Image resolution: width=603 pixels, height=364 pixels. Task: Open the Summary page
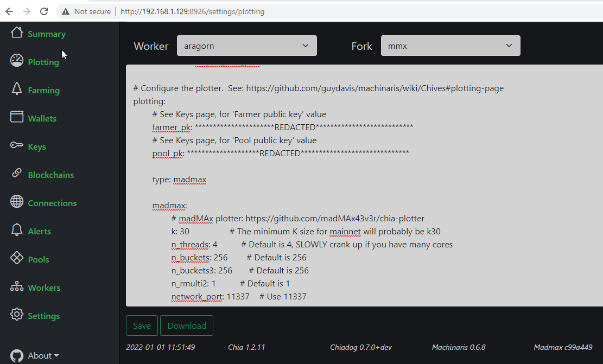(47, 34)
